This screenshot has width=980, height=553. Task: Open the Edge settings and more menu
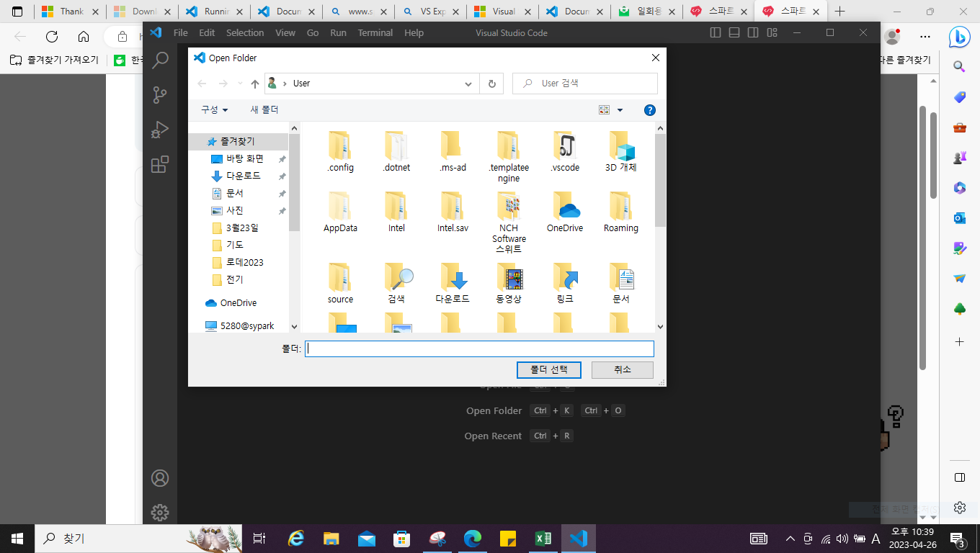click(926, 37)
